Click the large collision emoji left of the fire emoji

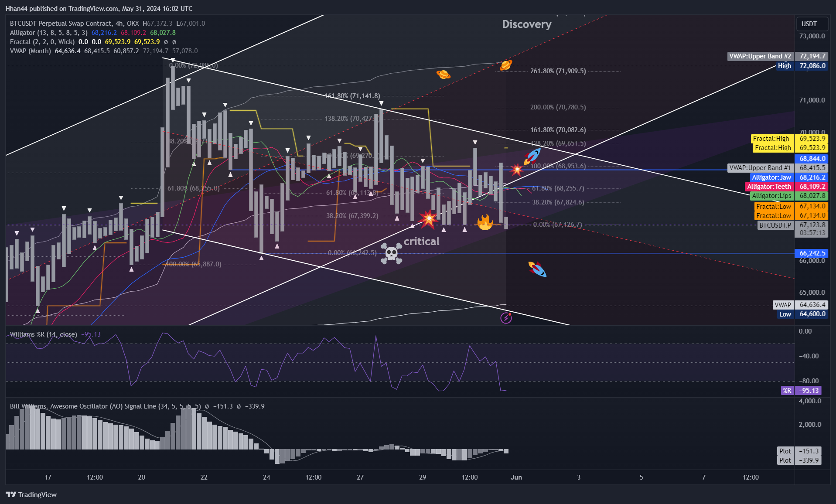point(428,219)
